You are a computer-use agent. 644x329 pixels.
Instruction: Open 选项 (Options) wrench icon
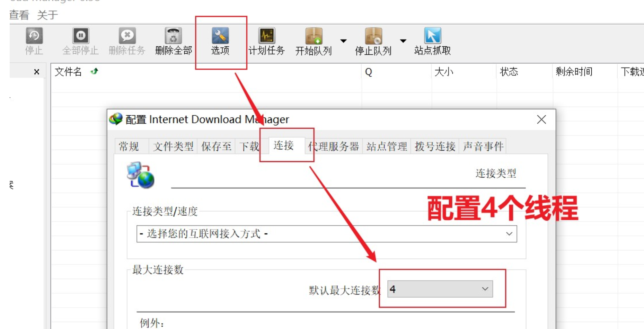(x=220, y=36)
